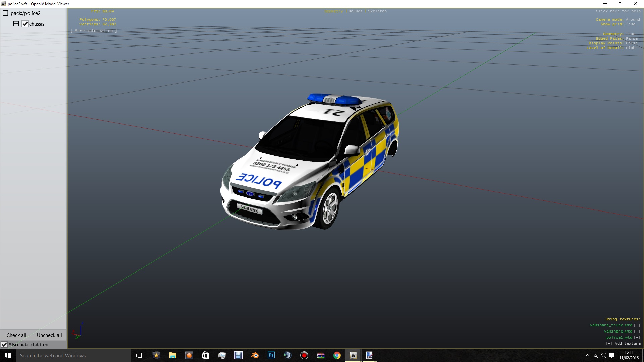Viewport: 644px width, 362px height.
Task: Remove the vehshare_truck.wtd texture
Action: (x=637, y=325)
